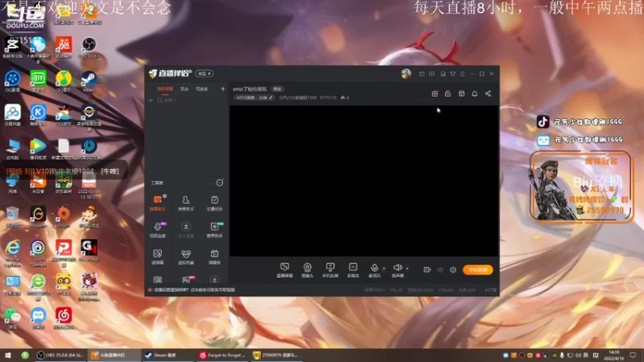This screenshot has height=362, width=644.
Task: Click the skin shirt icon in title bar
Action: [452, 74]
